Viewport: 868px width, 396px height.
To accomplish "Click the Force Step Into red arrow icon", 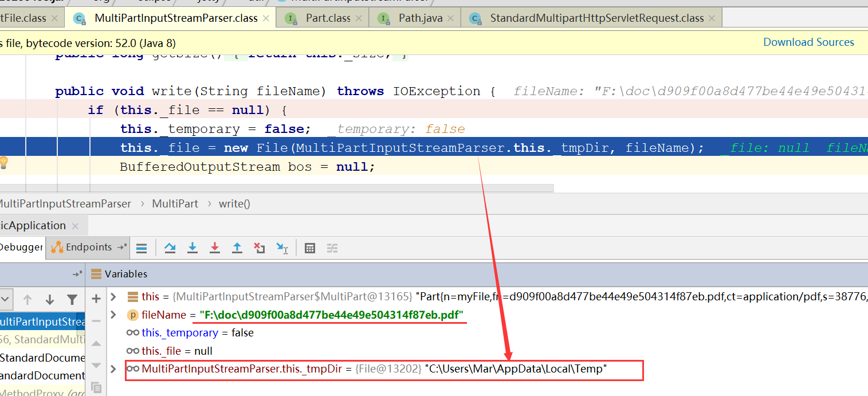I will click(x=215, y=248).
